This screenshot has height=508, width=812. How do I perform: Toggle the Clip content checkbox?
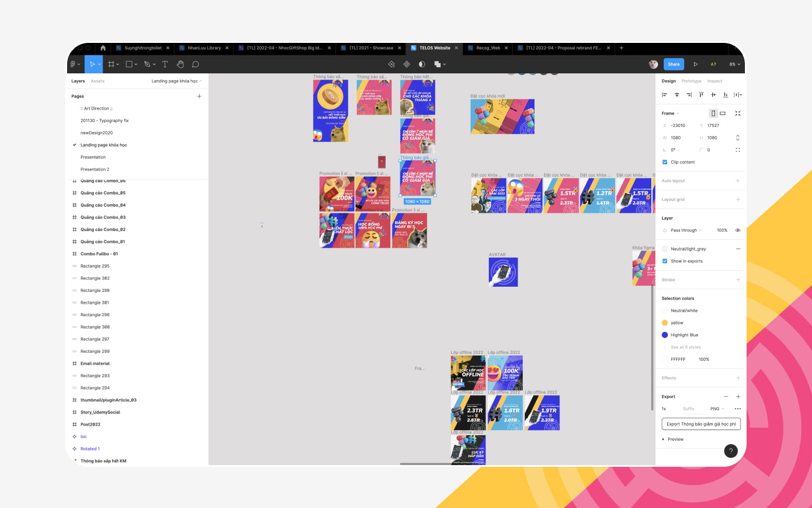(x=665, y=162)
